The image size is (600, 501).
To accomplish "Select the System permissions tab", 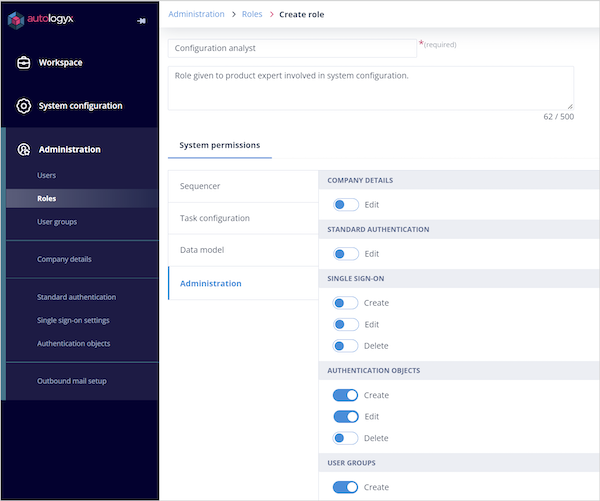I will pyautogui.click(x=220, y=145).
